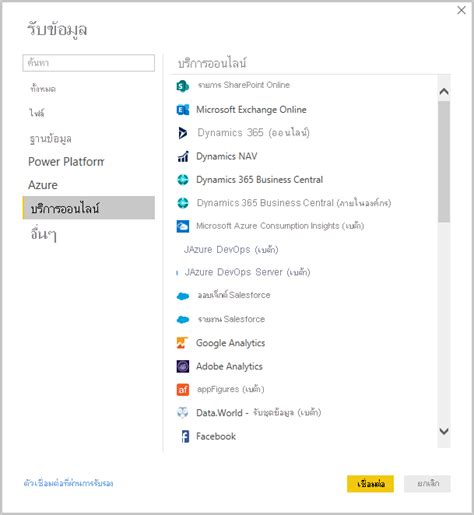Select the Dynamics NAV chart icon
This screenshot has height=515, width=474.
coord(183,156)
